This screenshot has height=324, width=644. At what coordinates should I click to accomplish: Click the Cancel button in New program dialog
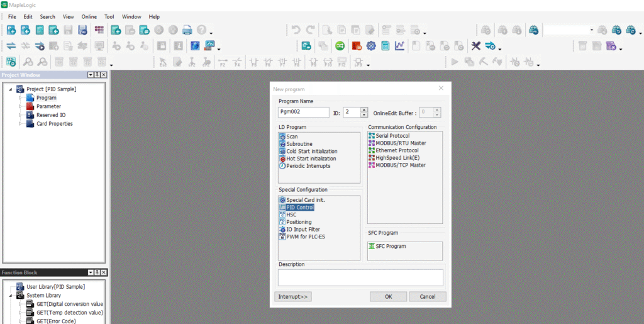[428, 296]
